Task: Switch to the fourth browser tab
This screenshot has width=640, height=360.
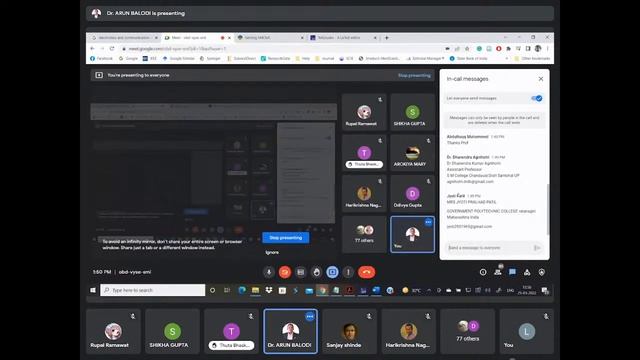Action: [342, 38]
